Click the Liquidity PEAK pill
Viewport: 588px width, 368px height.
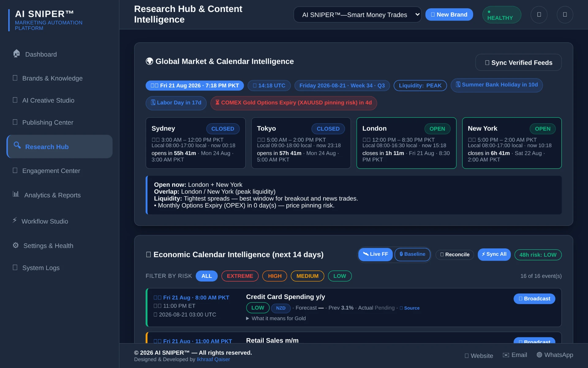pos(420,86)
